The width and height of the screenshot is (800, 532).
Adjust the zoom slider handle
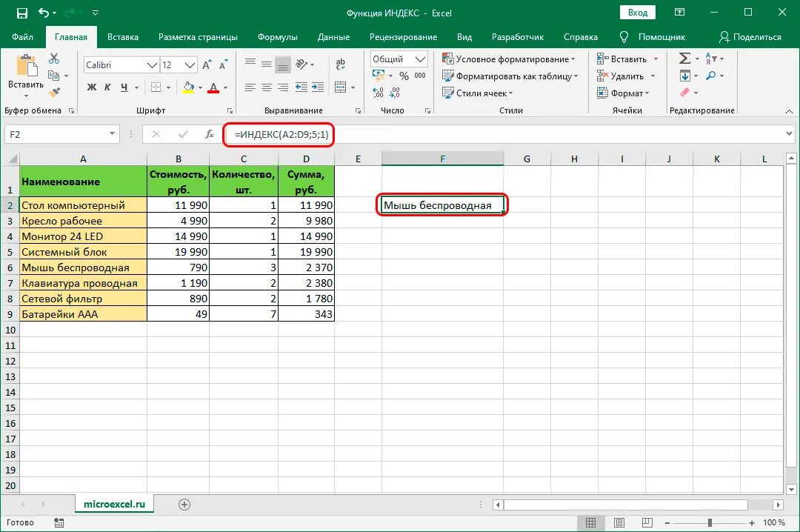710,522
